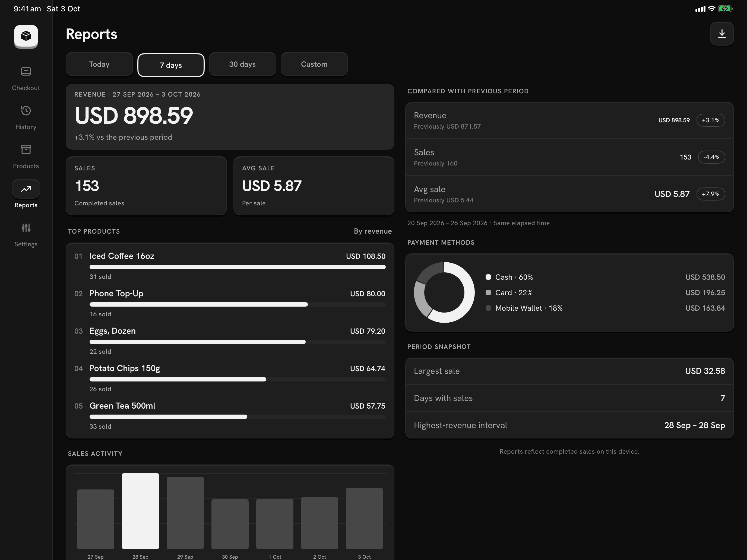Image resolution: width=747 pixels, height=560 pixels.
Task: Select the Reports trend icon
Action: (26, 189)
